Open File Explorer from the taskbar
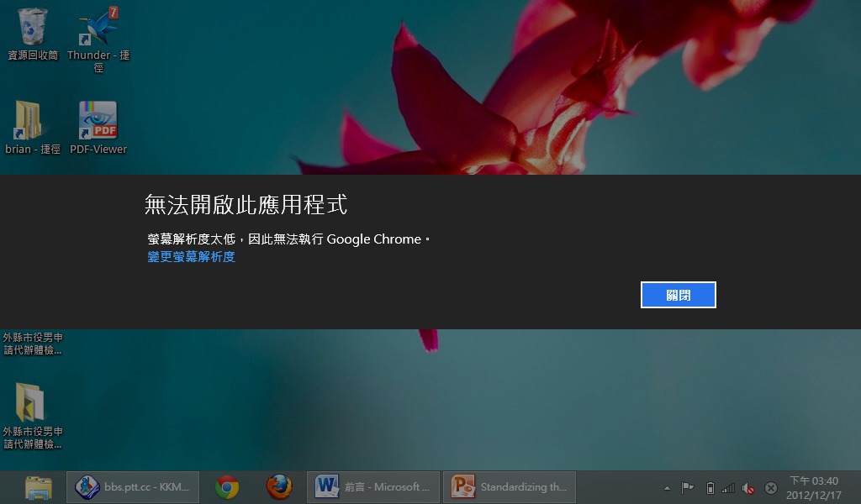861x504 pixels. tap(39, 487)
